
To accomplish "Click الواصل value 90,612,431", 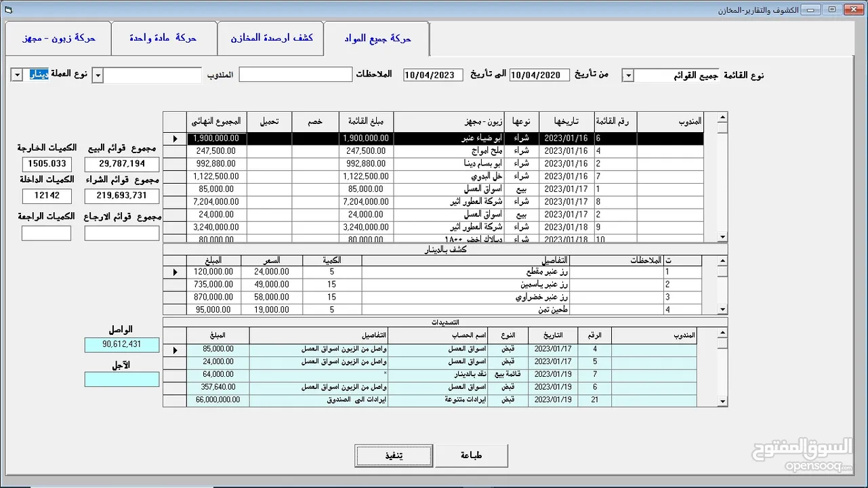I will [122, 345].
